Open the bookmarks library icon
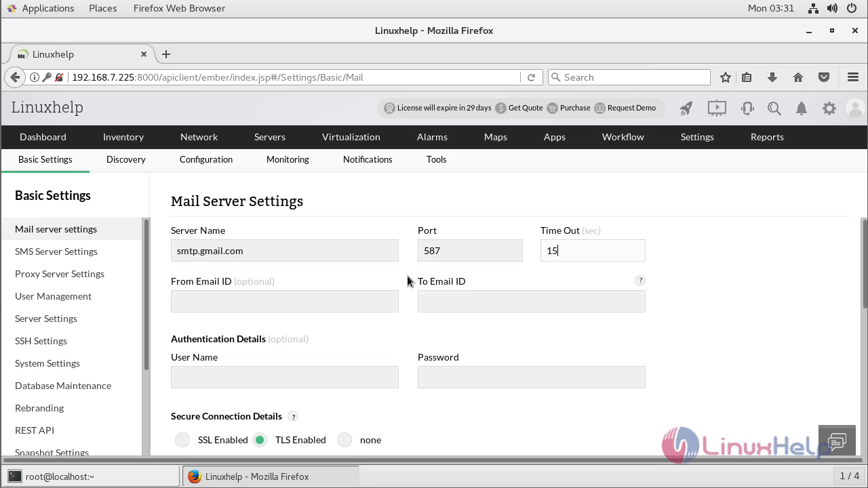The height and width of the screenshot is (488, 868). (x=747, y=77)
